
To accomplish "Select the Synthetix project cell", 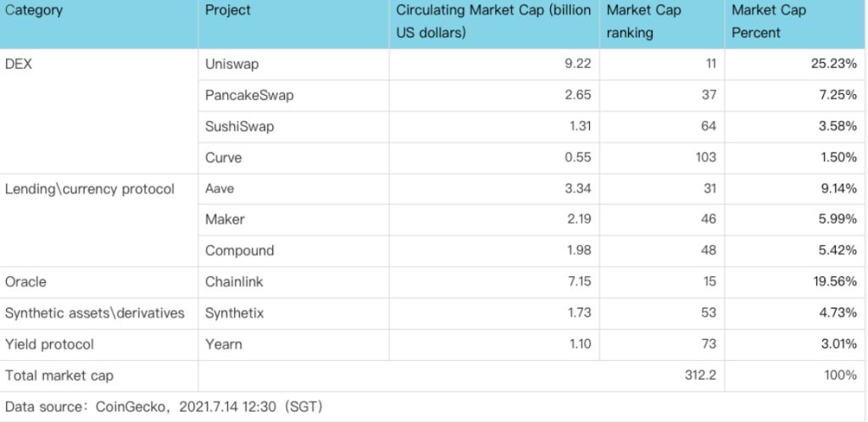I will (235, 314).
